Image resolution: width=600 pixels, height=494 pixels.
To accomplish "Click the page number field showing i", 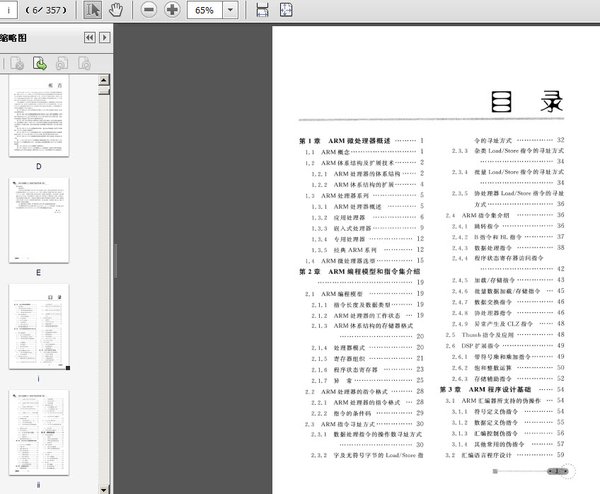I will (x=8, y=10).
